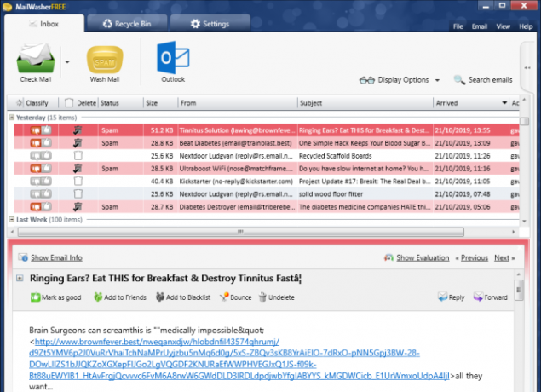541x392 pixels.
Task: Click the Wash Mail spam icon
Action: pos(105,60)
